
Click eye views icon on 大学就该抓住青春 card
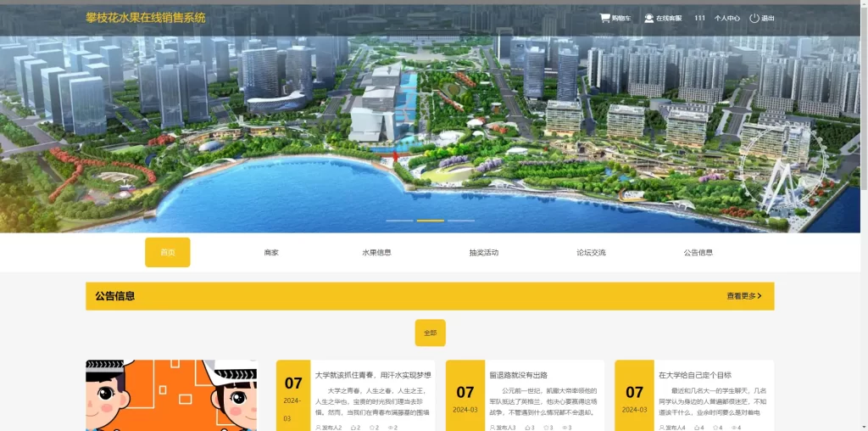click(390, 428)
